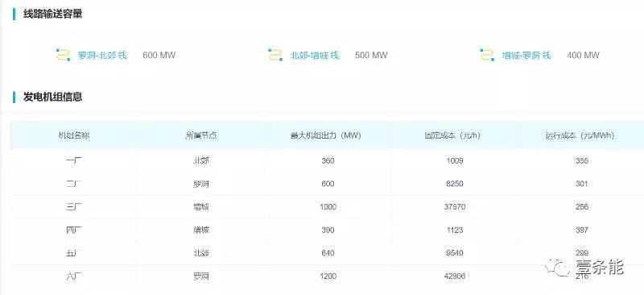Select the 六厂 row name cell

(74, 276)
